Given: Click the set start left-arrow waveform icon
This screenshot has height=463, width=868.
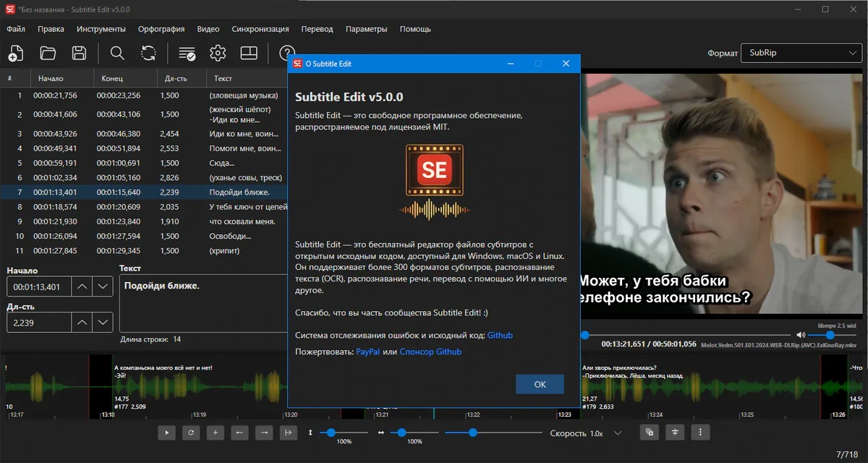Looking at the screenshot, I should (239, 433).
